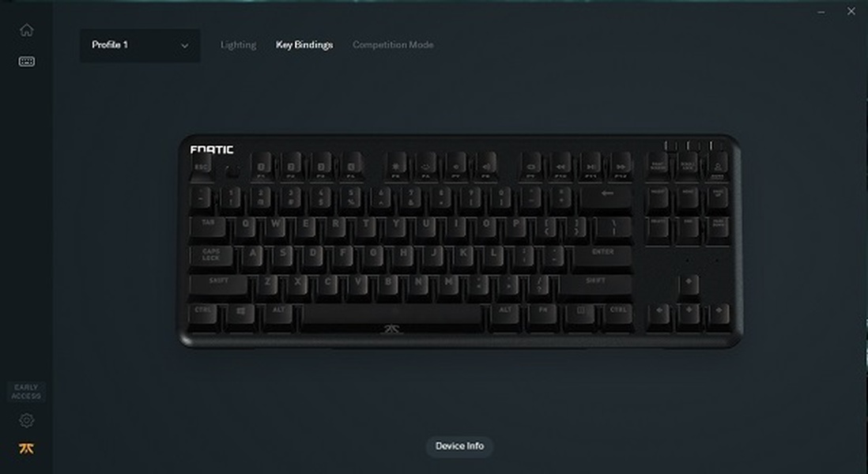Expand the Profile 1 dropdown
Viewport: 868px width, 474px height.
pyautogui.click(x=140, y=45)
